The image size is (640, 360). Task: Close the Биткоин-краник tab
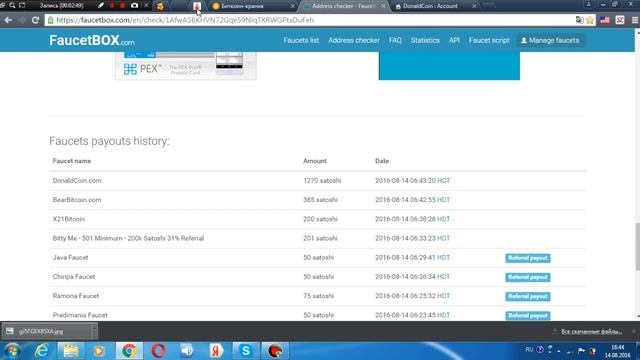point(292,6)
